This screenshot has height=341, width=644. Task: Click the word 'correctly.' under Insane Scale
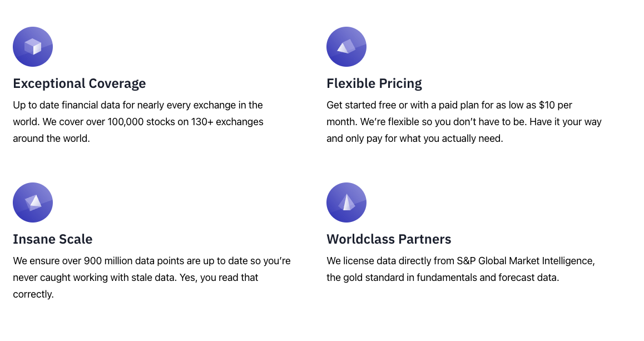pos(33,294)
